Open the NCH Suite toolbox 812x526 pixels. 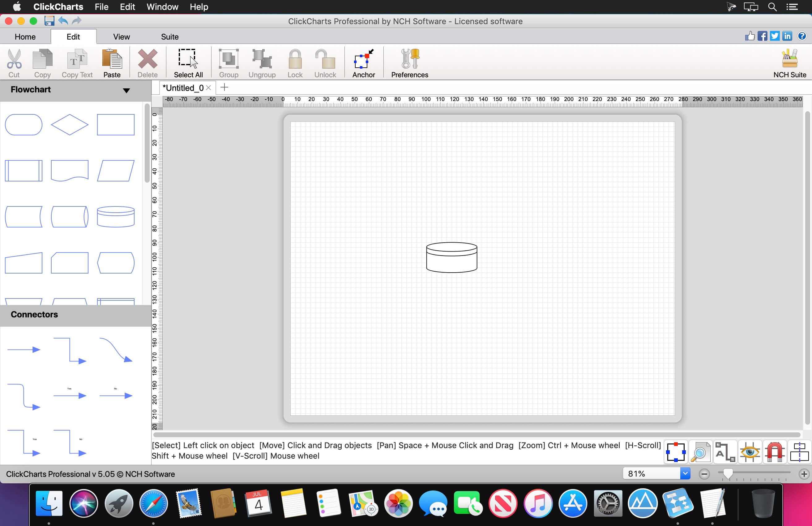[789, 63]
